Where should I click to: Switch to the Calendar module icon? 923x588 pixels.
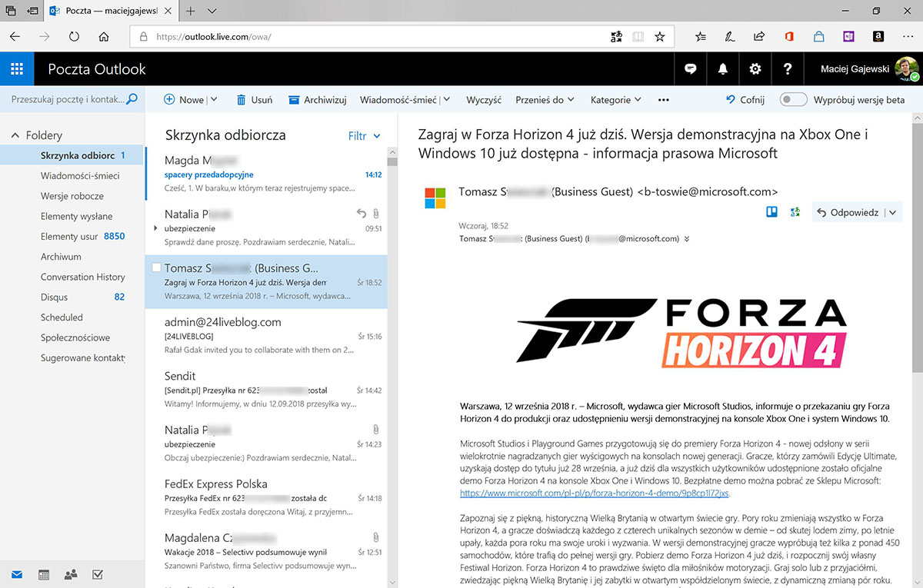coord(44,574)
